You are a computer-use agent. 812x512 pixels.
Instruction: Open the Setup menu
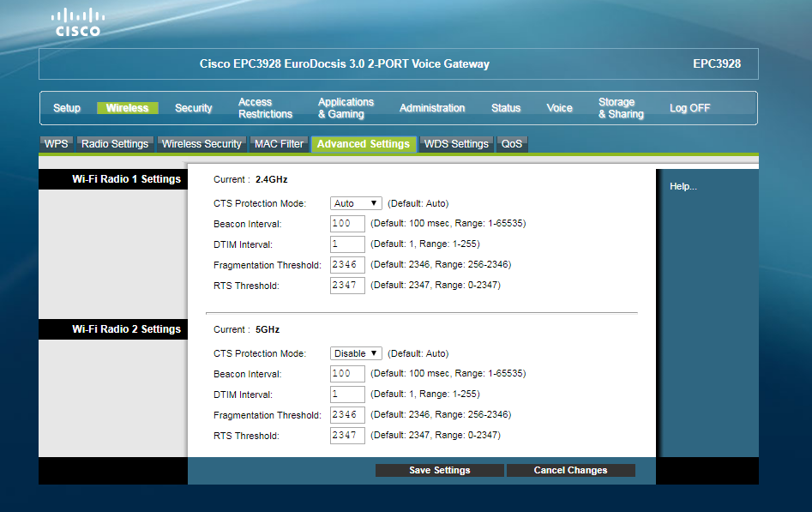67,108
